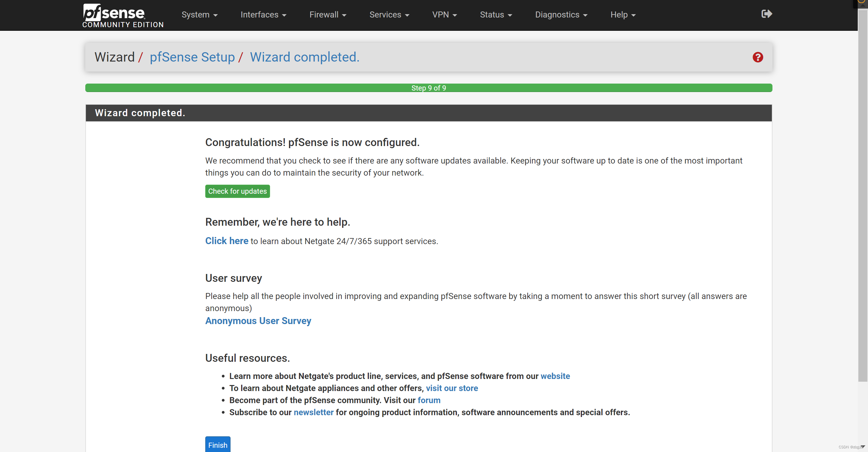Open the Status menu
Viewport: 868px width, 452px height.
click(496, 15)
